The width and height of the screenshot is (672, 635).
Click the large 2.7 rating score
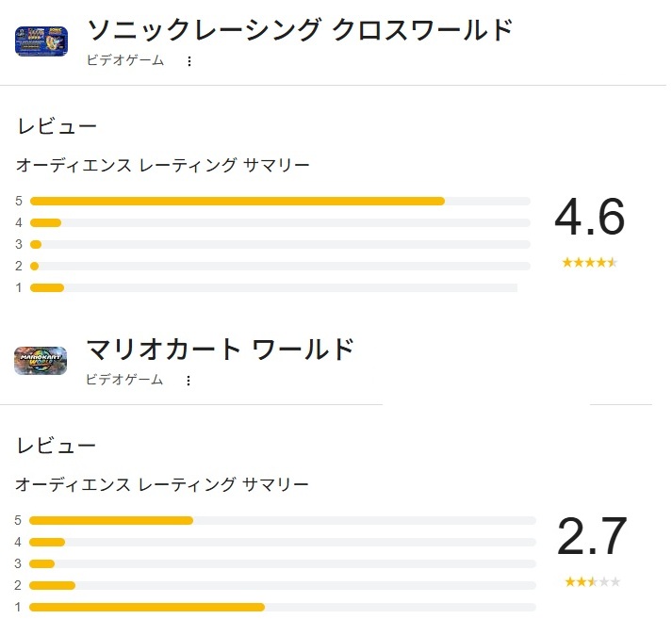592,538
